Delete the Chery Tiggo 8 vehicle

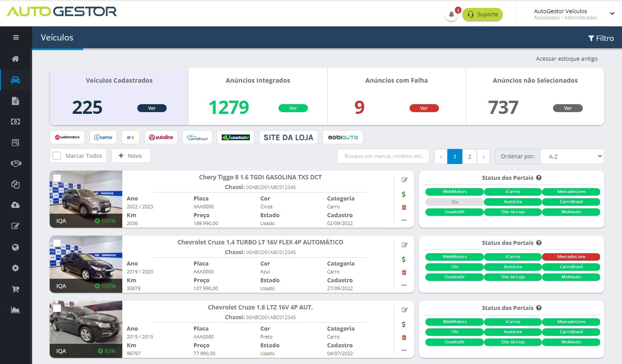pyautogui.click(x=404, y=207)
